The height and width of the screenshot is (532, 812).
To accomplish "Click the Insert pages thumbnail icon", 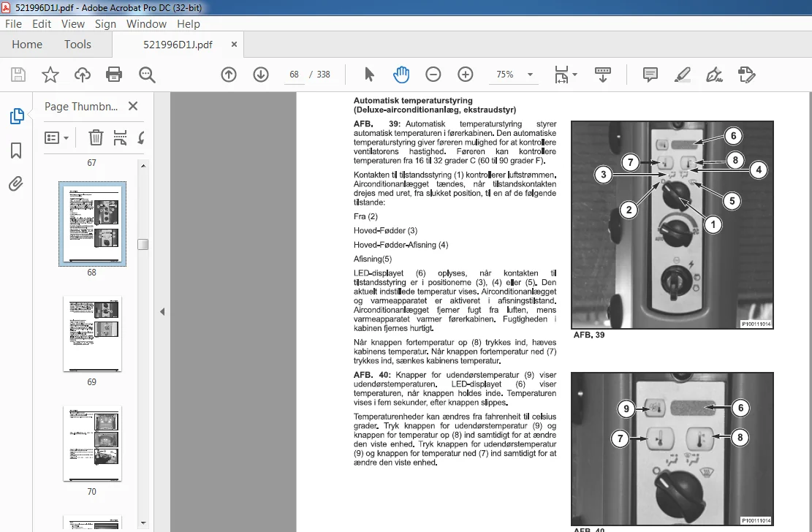I will click(x=120, y=138).
